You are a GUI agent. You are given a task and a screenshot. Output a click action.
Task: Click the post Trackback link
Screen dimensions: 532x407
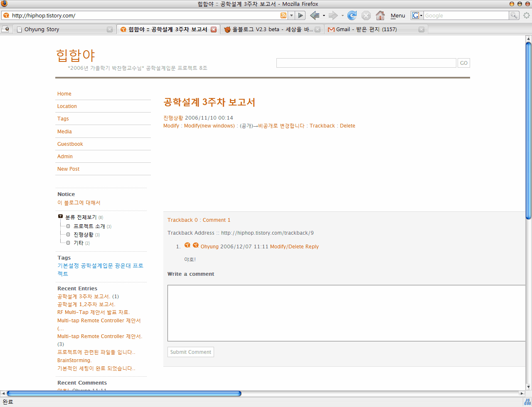[322, 126]
